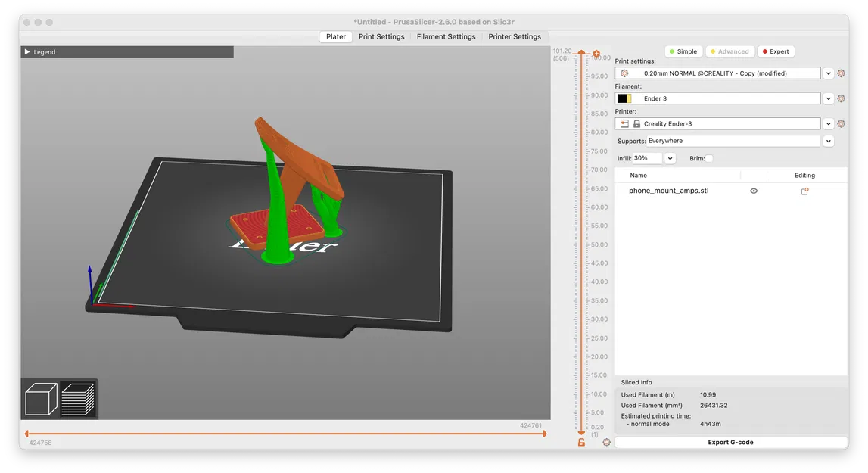Screen dimensions: 868x473
Task: Select Simple mode
Action: click(683, 51)
